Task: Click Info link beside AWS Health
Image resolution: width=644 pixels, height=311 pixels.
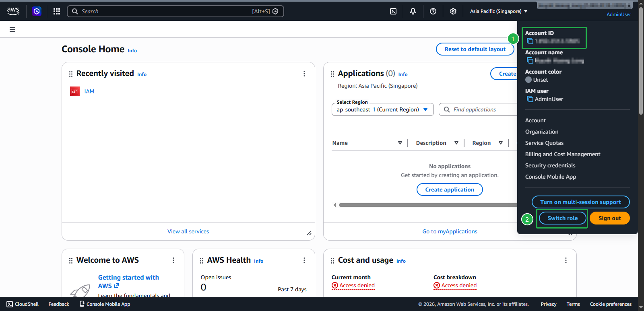Action: (258, 261)
